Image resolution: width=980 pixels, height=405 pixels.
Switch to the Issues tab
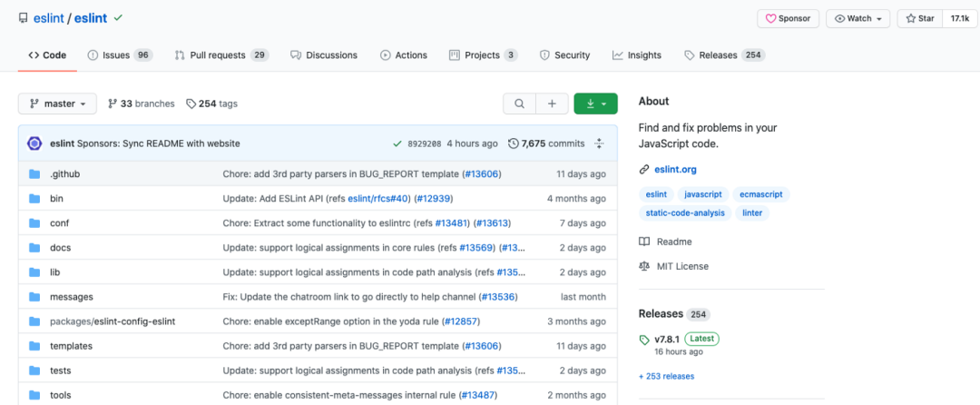(115, 55)
